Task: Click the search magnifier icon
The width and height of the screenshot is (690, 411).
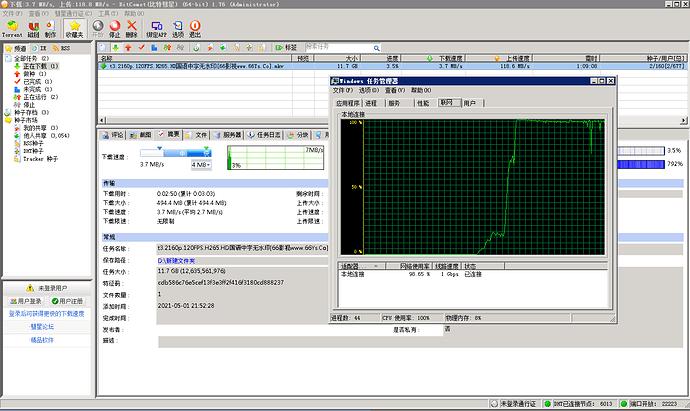Action: 376,48
